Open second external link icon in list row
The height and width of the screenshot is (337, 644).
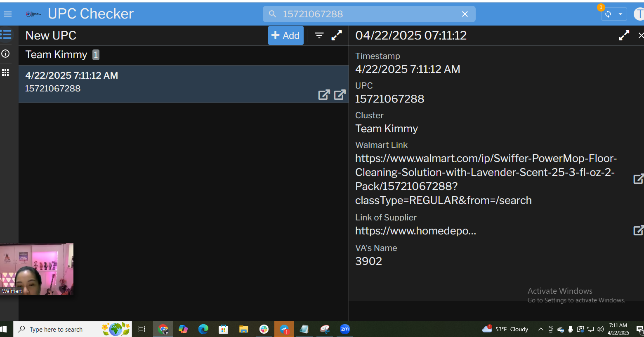point(340,95)
